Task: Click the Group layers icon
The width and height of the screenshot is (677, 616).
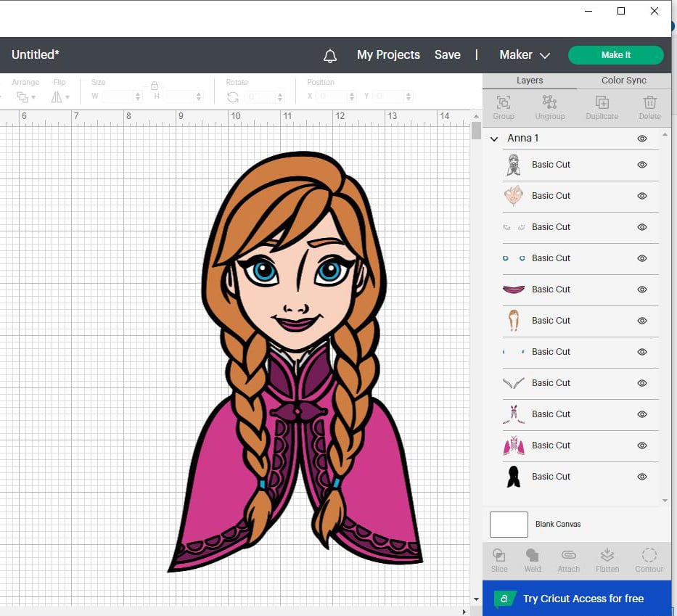Action: pyautogui.click(x=504, y=102)
